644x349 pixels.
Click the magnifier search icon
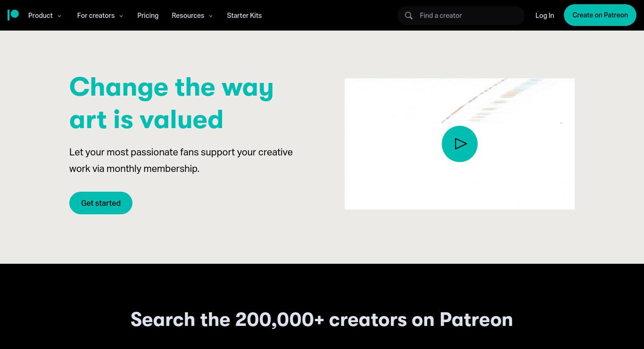pyautogui.click(x=409, y=16)
